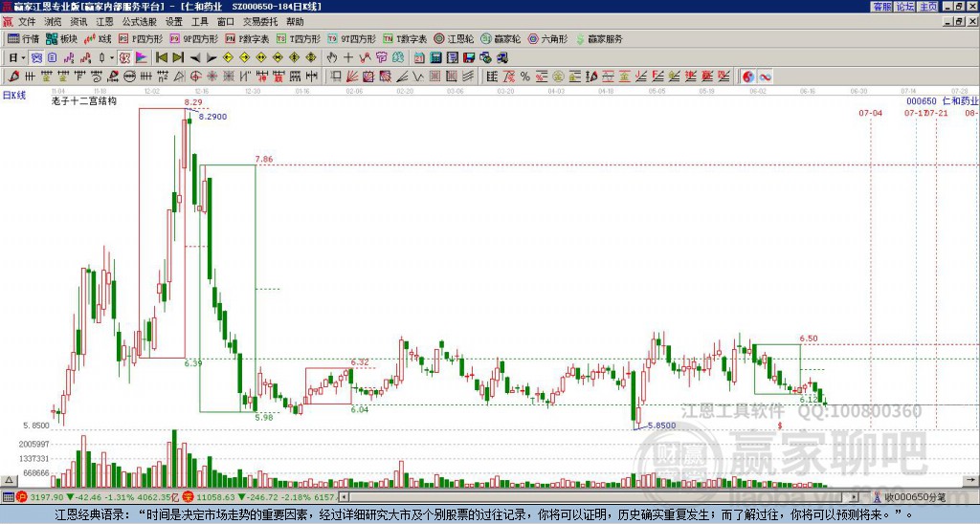
Task: Toggle the yin-yang taiji icon
Action: [x=748, y=76]
